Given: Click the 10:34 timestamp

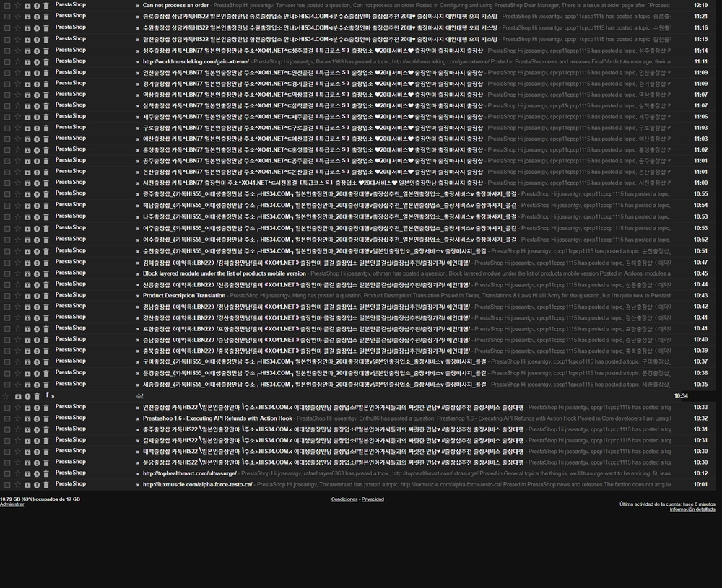Looking at the screenshot, I should pyautogui.click(x=681, y=395).
